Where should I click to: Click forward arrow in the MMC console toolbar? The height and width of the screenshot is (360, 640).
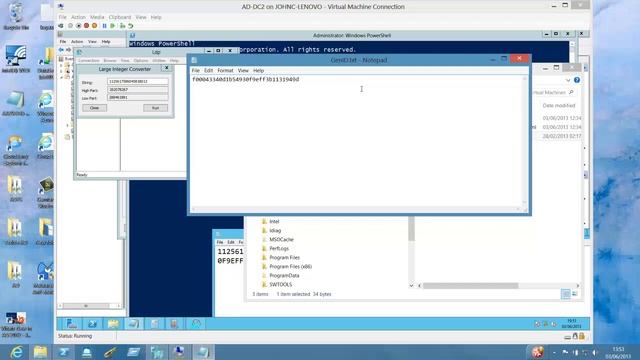[x=69, y=50]
